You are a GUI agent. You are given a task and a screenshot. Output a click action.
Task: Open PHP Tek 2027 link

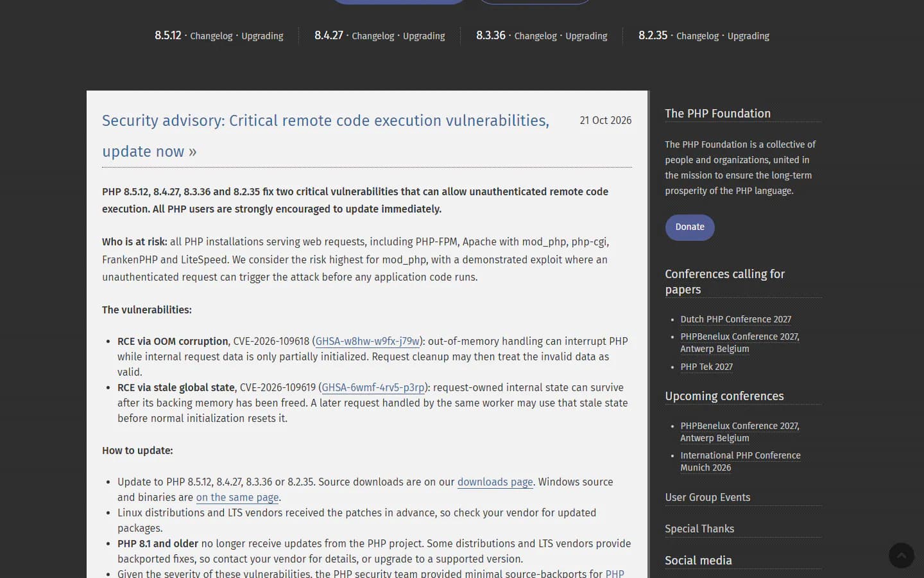(706, 367)
